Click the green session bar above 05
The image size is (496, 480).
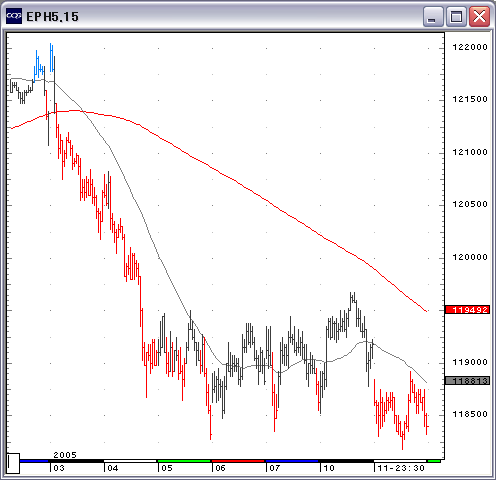pos(184,461)
